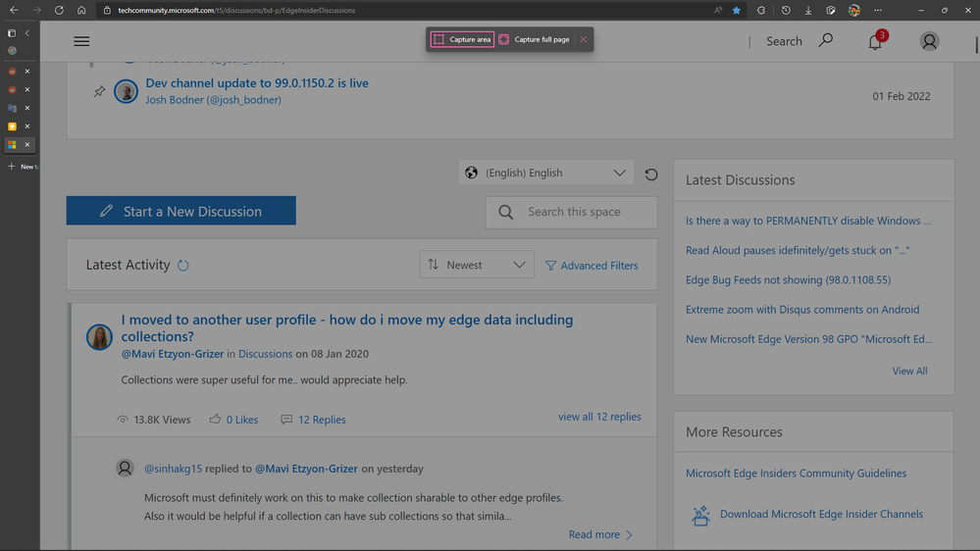The height and width of the screenshot is (551, 980).
Task: Choose Capture full page
Action: coord(535,39)
